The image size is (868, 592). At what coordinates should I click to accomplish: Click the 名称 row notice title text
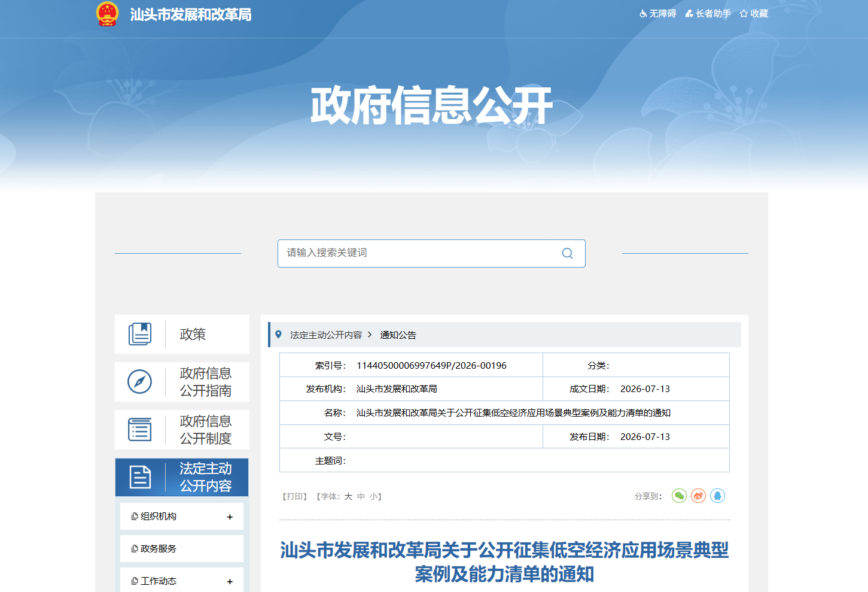click(x=513, y=413)
